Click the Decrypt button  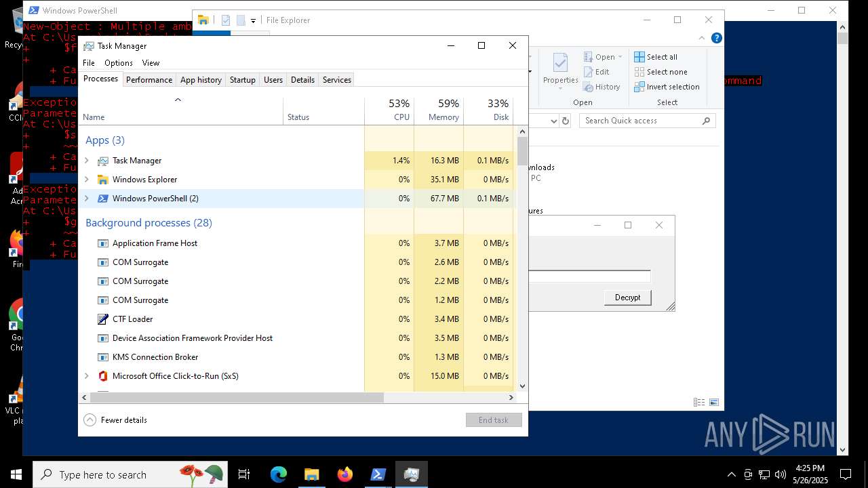tap(627, 298)
